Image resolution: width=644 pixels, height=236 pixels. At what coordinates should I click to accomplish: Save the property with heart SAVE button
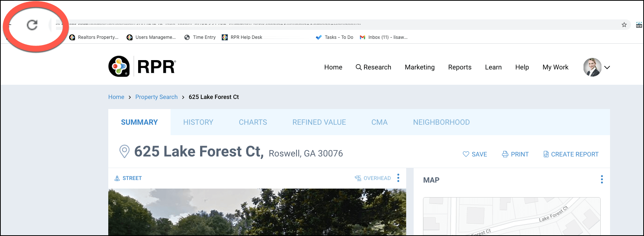point(475,154)
